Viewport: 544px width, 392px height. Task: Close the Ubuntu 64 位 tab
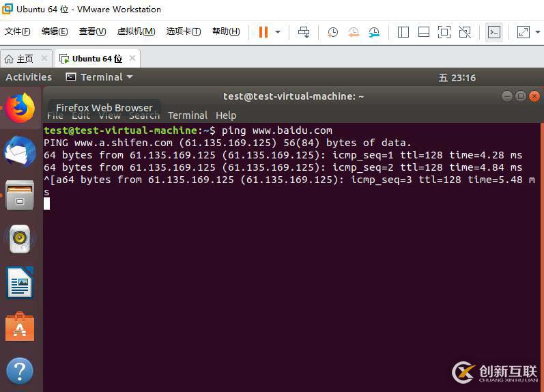[132, 58]
